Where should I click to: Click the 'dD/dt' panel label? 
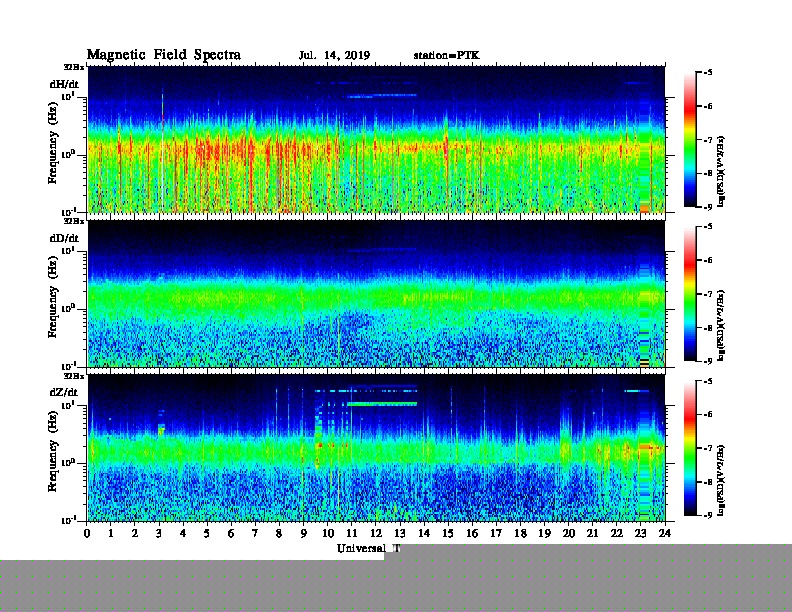click(64, 238)
